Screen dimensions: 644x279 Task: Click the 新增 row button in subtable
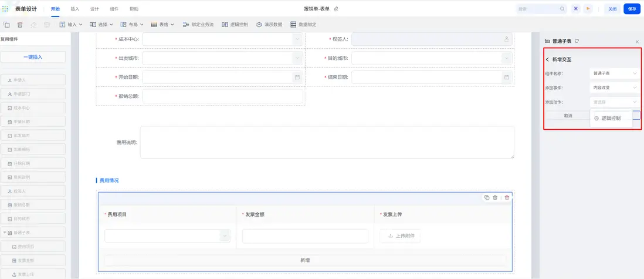click(305, 260)
